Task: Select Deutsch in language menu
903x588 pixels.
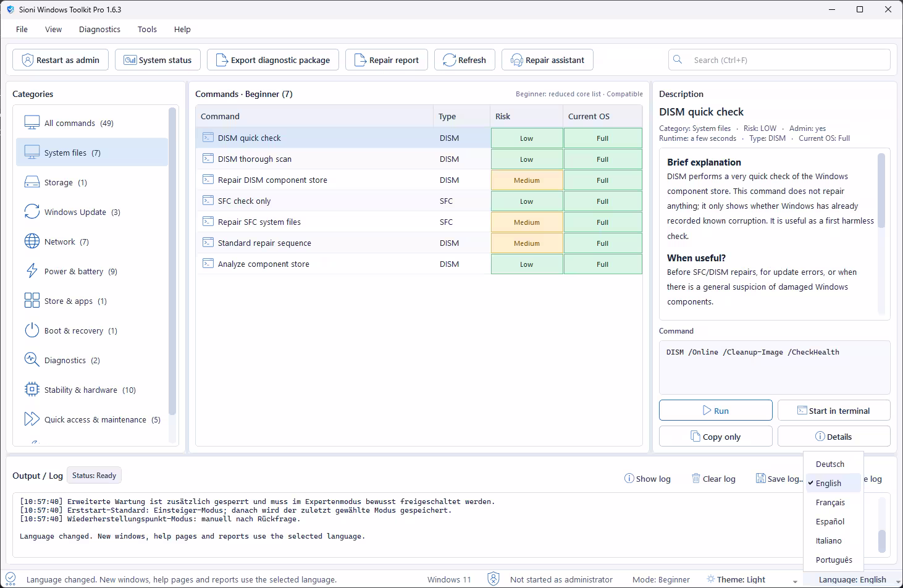Action: tap(833, 464)
